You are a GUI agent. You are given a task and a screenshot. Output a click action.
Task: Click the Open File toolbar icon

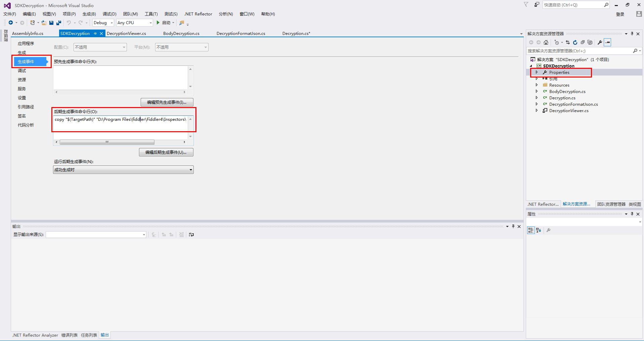(44, 23)
